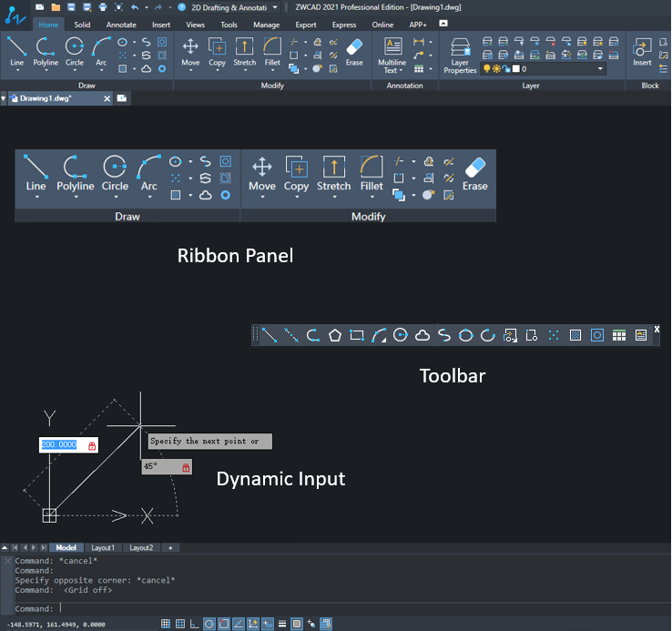Expand the layer selection dropdown list
The width and height of the screenshot is (672, 631).
pyautogui.click(x=600, y=69)
